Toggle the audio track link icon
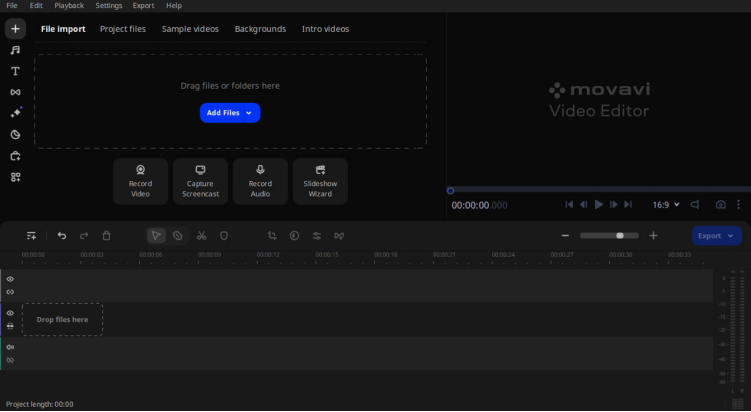Screen dimensions: 751x412 tap(10, 360)
